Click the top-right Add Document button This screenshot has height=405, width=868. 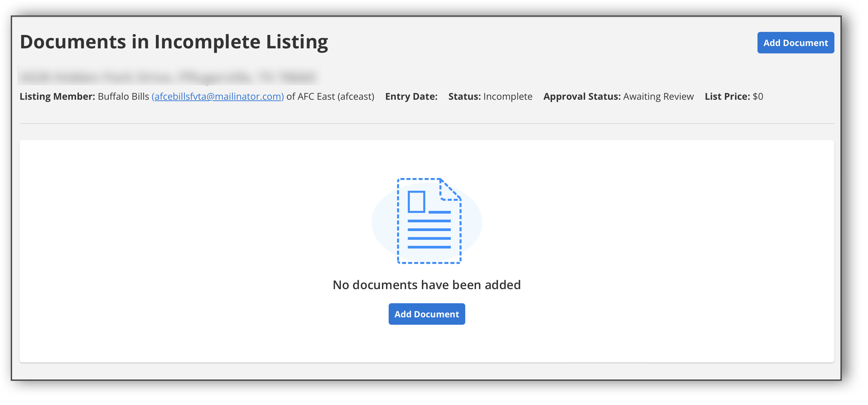(x=795, y=43)
